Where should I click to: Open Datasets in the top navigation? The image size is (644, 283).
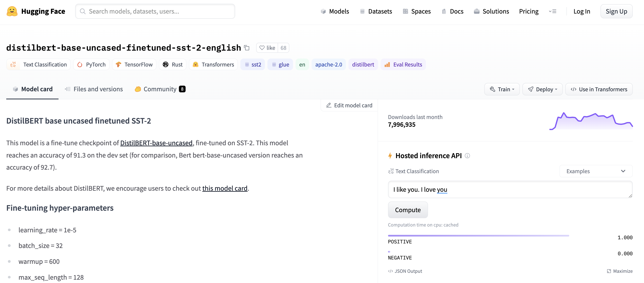tap(376, 11)
